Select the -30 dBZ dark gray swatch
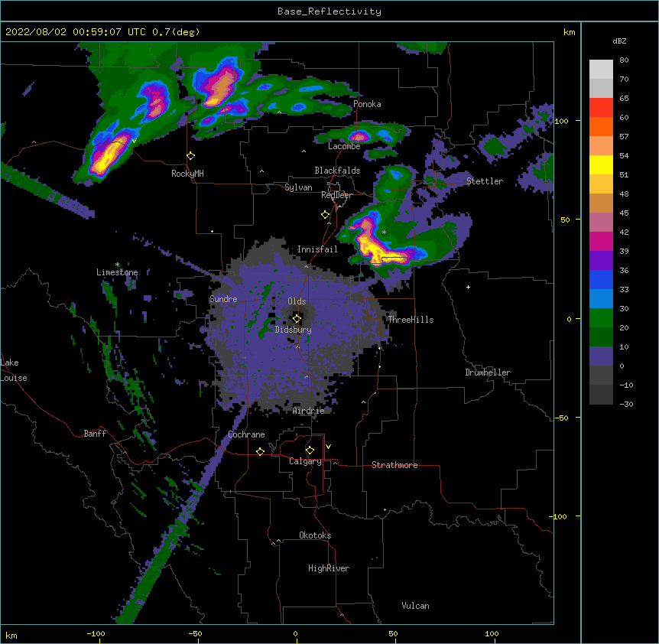 (x=601, y=395)
